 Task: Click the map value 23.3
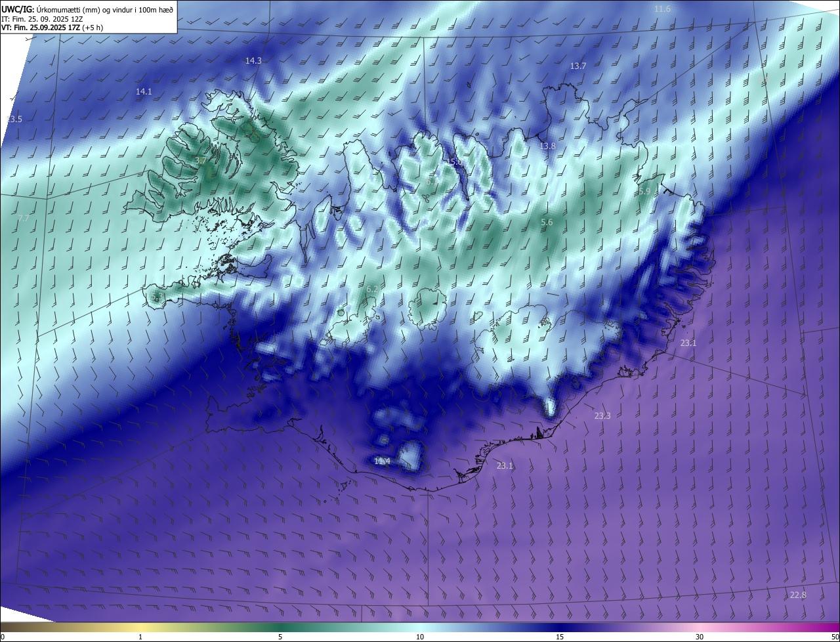pos(602,416)
